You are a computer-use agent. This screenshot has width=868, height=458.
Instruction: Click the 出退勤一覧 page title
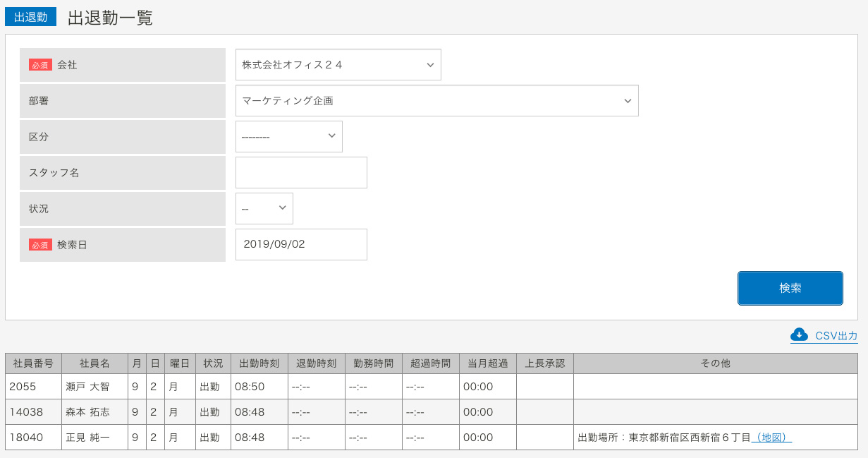[109, 16]
